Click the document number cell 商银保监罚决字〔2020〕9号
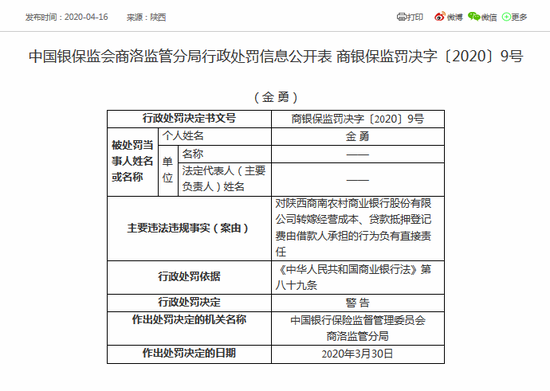Screen dimensions: 550x391 point(358,119)
